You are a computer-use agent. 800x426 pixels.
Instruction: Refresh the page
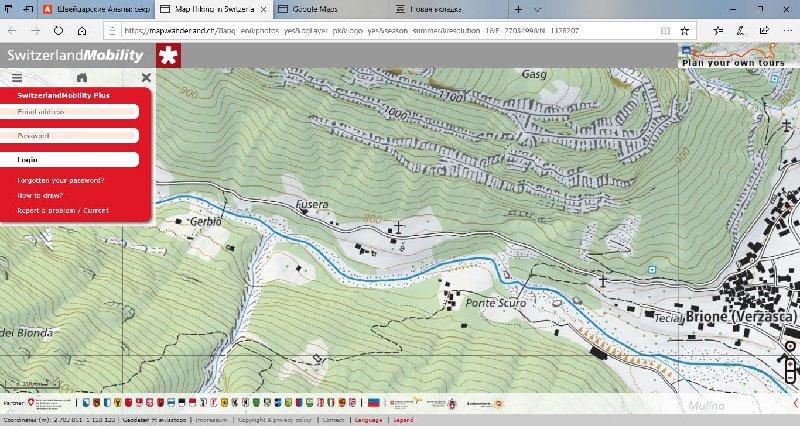(58, 31)
